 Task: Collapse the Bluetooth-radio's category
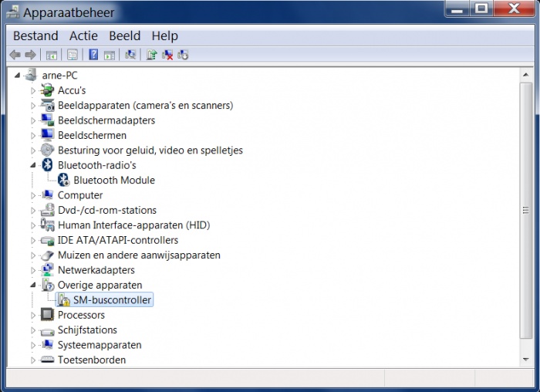(33, 165)
